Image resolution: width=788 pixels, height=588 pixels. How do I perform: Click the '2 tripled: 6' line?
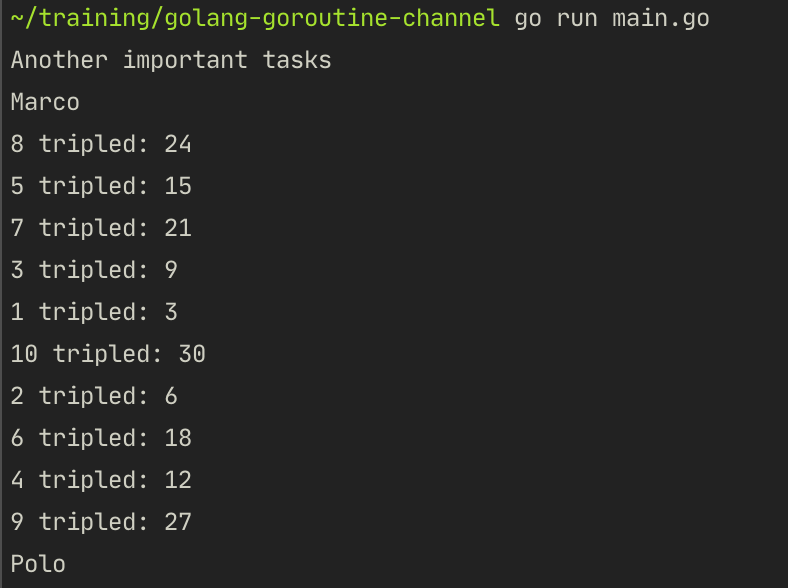pyautogui.click(x=94, y=397)
